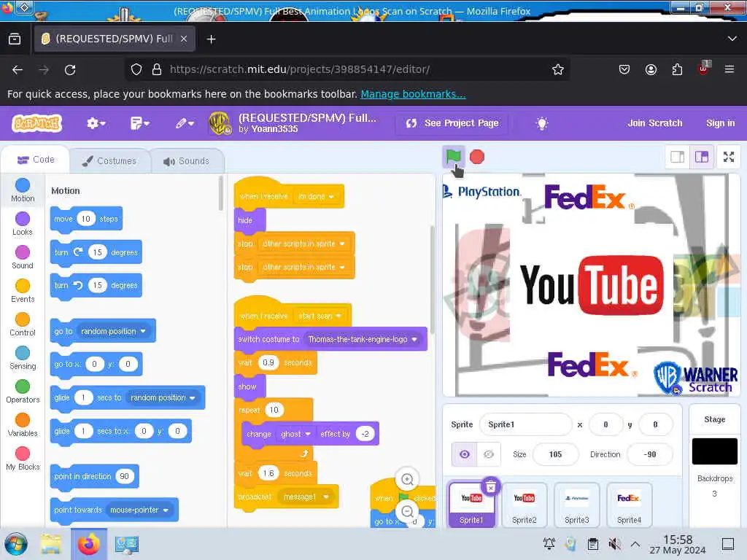This screenshot has height=560, width=747.
Task: Open first stop 'other scripts in sprite' dropdown
Action: tap(303, 244)
